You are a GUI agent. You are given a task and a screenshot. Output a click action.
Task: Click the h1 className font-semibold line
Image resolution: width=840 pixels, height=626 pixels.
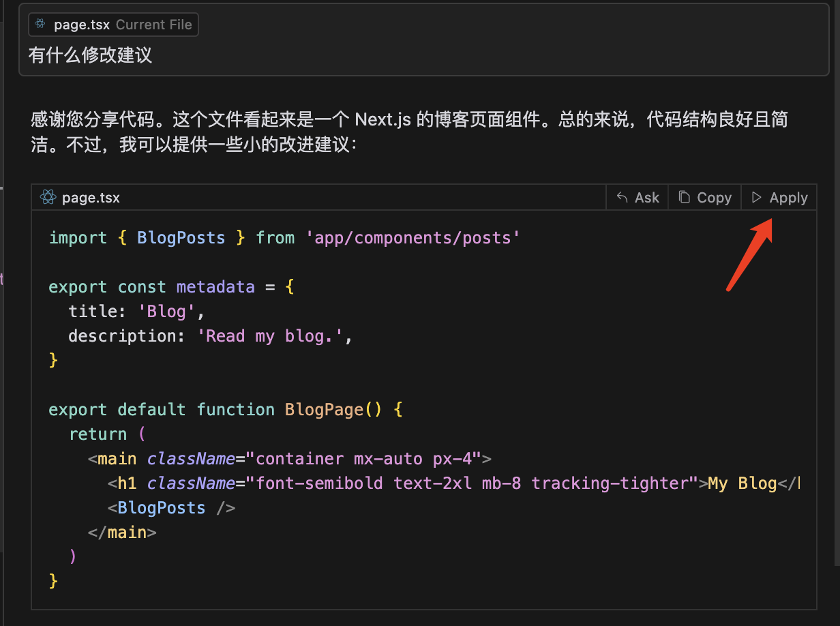click(x=453, y=483)
